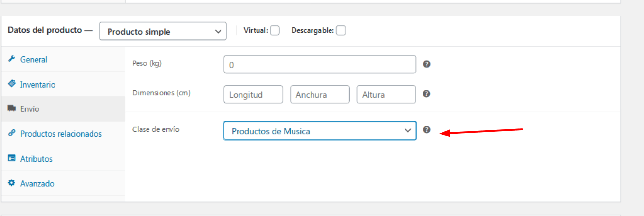Click the Inventario tag icon
Screen dimensions: 644x216
[12, 84]
